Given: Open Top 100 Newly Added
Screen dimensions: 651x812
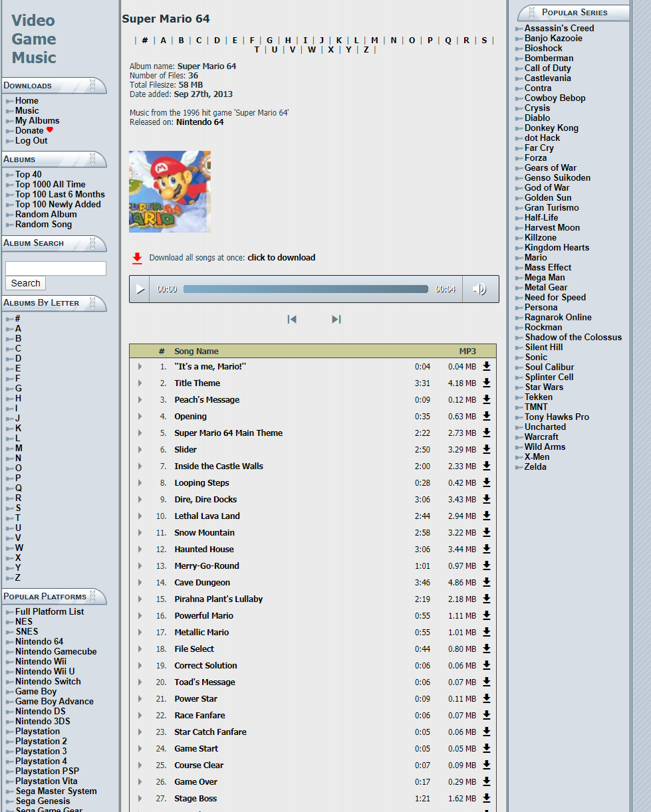Looking at the screenshot, I should point(58,205).
